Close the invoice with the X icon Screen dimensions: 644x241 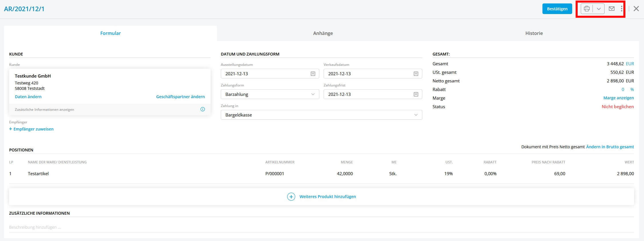point(636,9)
